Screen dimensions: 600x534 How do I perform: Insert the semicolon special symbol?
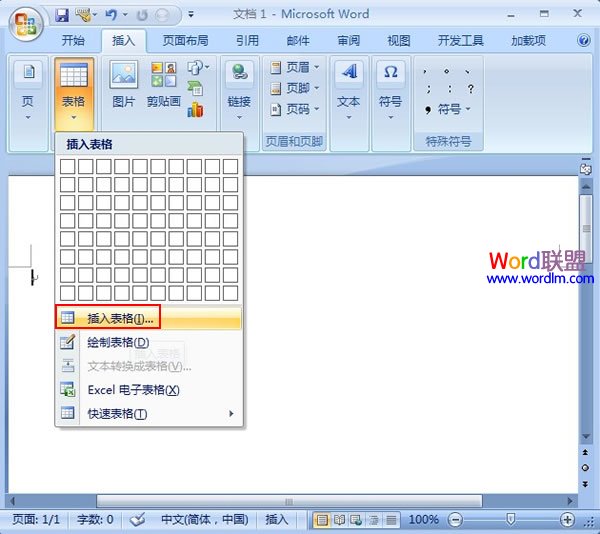click(428, 89)
